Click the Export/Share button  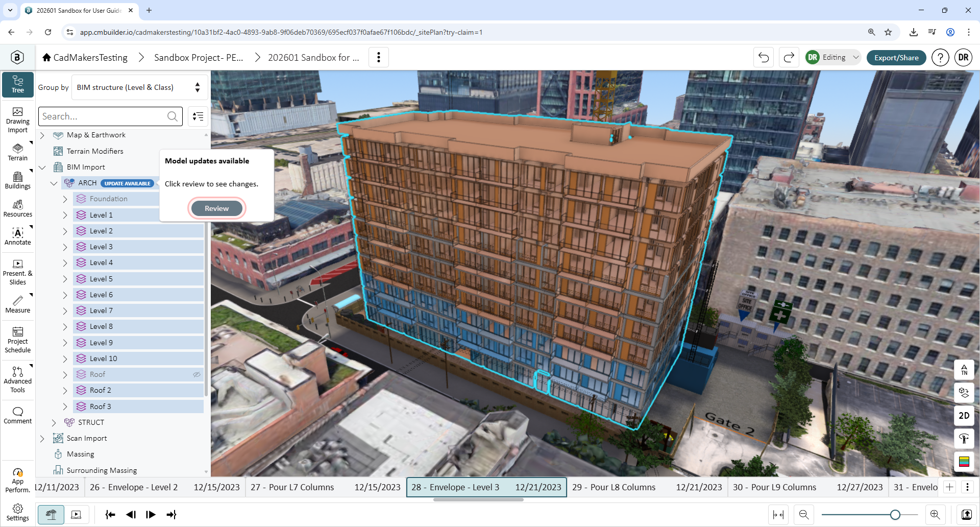click(x=896, y=57)
